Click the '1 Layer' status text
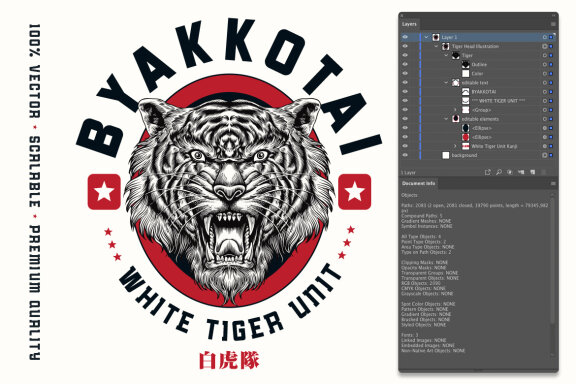The image size is (576, 384). (408, 172)
